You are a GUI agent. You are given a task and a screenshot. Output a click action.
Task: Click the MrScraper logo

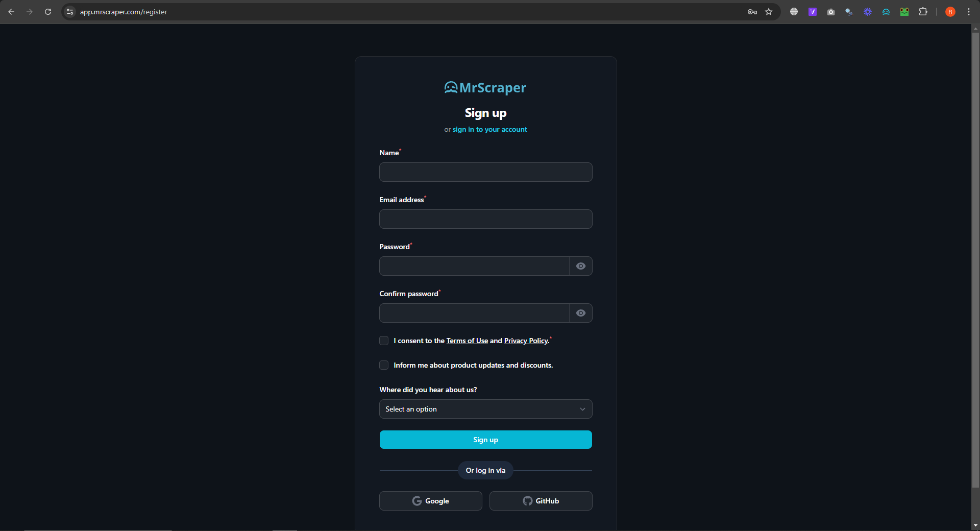[485, 88]
